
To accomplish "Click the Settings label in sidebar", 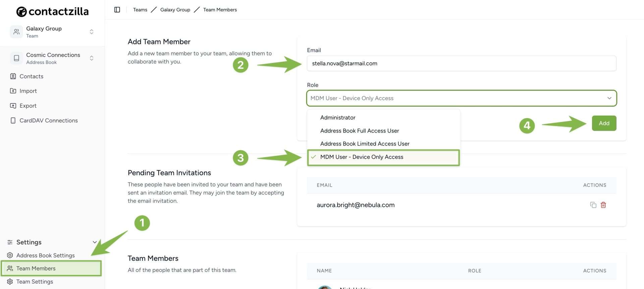I will pyautogui.click(x=29, y=242).
